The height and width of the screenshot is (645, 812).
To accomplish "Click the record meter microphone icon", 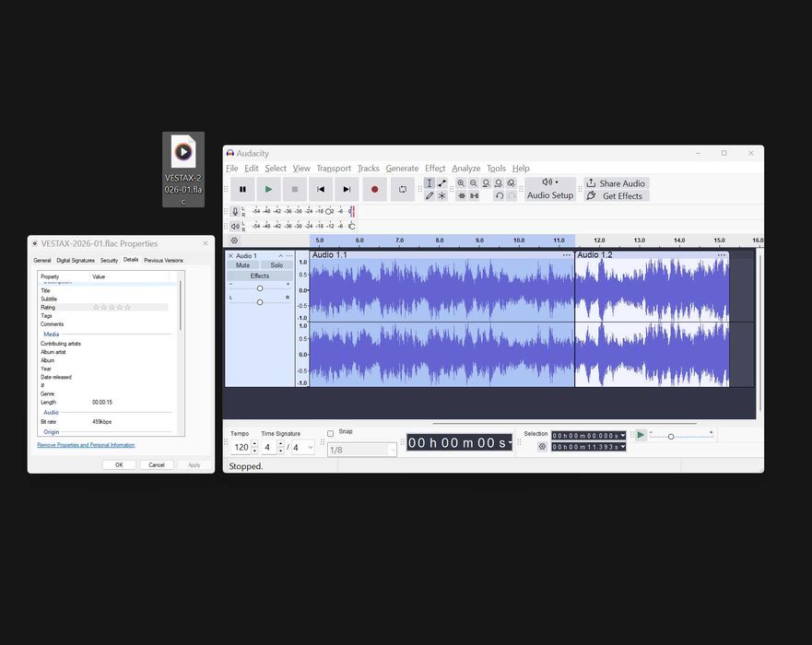I will pos(235,211).
